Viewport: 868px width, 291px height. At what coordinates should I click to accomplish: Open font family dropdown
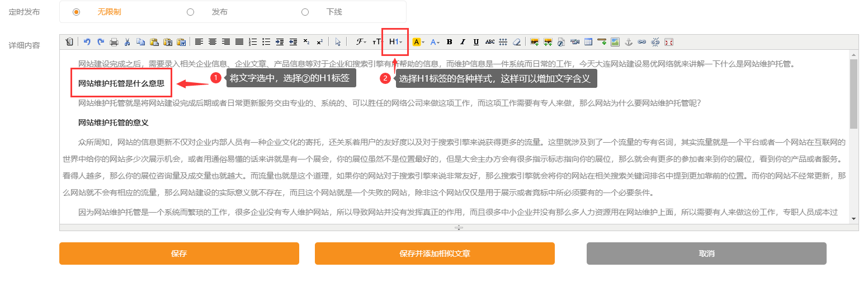tap(361, 42)
